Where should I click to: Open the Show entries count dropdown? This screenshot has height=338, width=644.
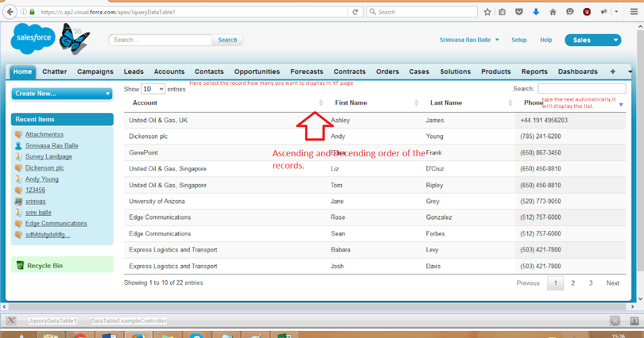click(153, 89)
